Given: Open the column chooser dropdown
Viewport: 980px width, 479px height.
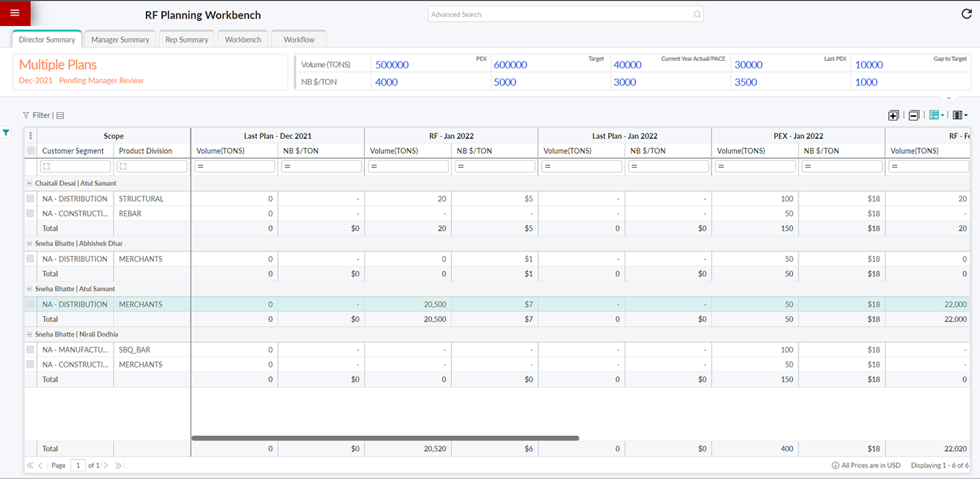Looking at the screenshot, I should pos(959,116).
